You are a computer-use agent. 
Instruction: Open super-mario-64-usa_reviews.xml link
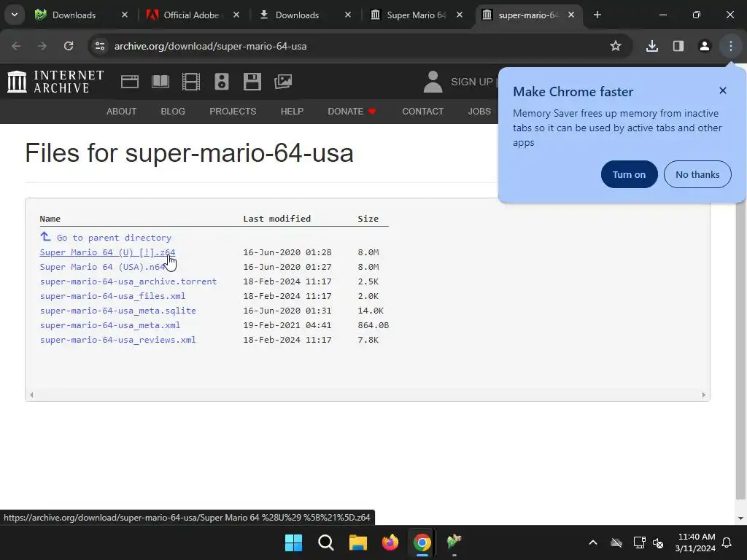(x=118, y=340)
